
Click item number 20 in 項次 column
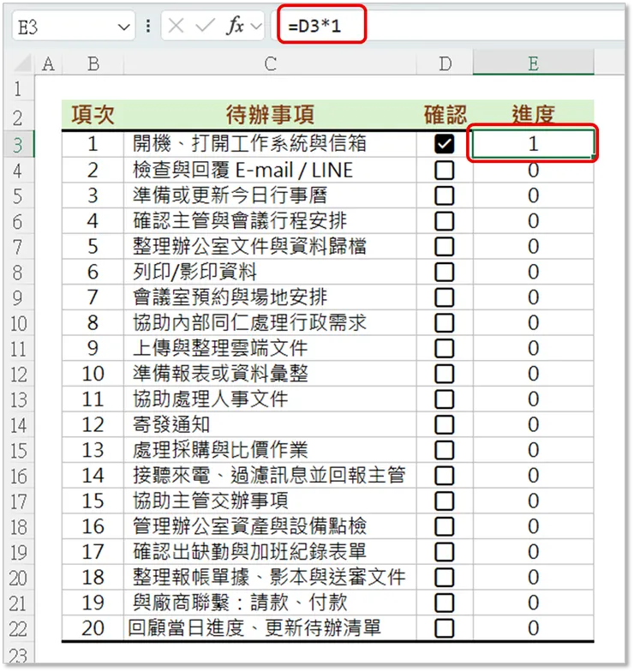click(93, 628)
